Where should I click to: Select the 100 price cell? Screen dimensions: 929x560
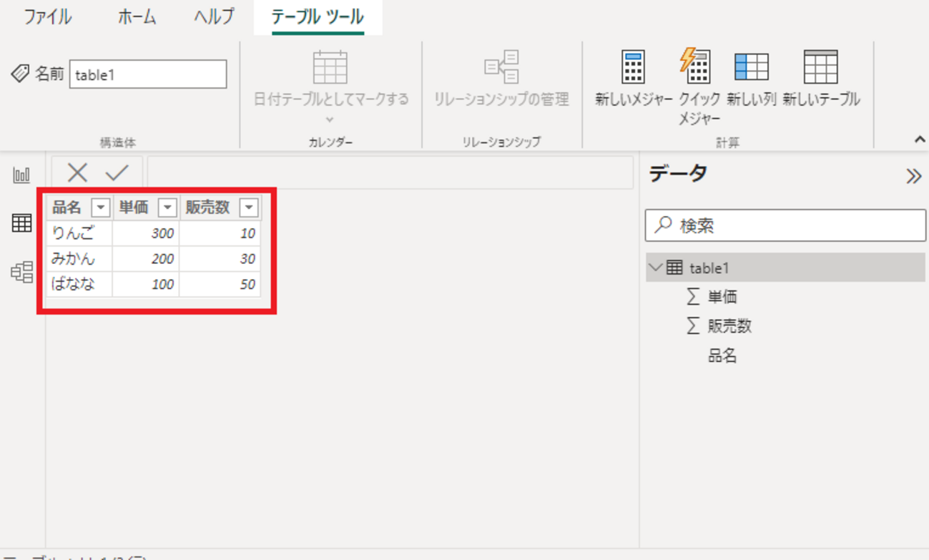pos(146,284)
